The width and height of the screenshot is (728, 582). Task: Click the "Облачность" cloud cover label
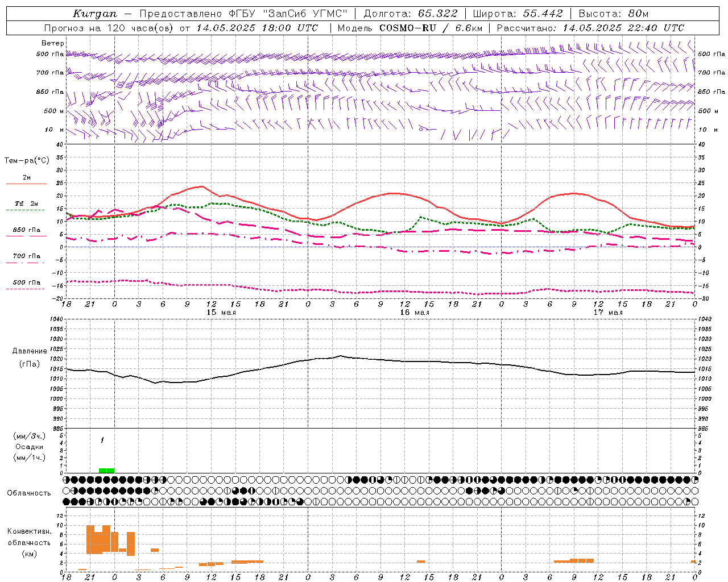(x=29, y=493)
